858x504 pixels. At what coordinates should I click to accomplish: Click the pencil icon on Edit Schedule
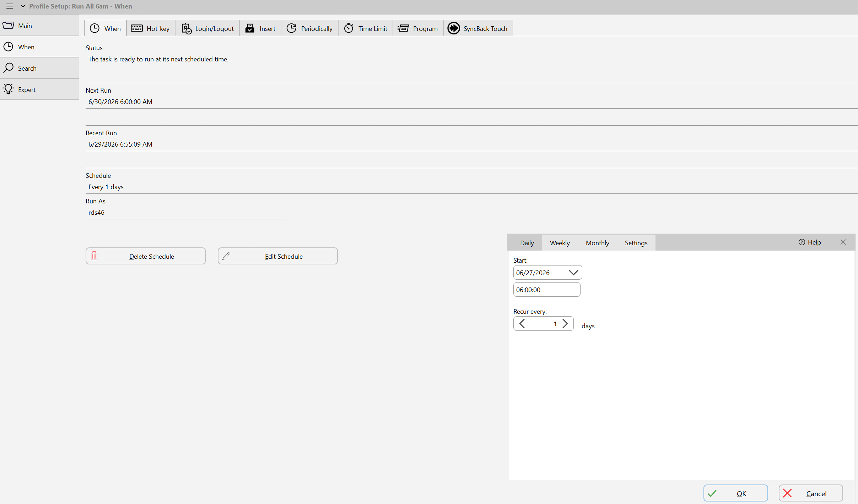point(226,256)
